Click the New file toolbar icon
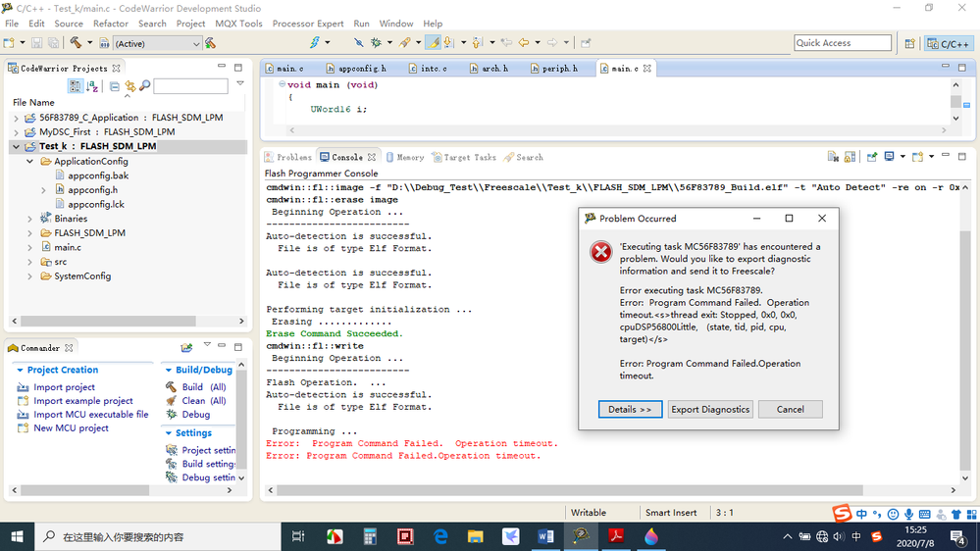 point(10,43)
